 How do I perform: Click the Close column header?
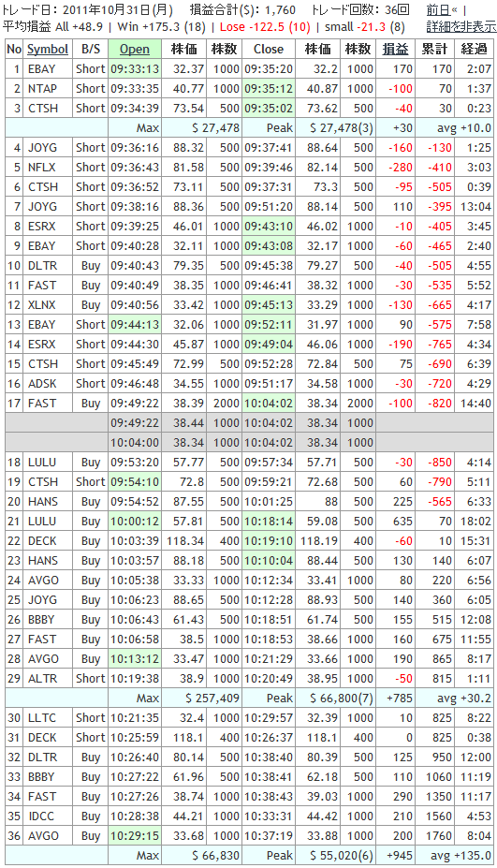click(x=269, y=50)
